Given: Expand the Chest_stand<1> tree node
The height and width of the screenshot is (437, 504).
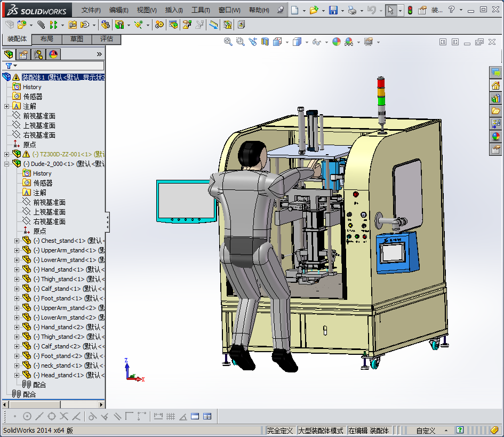Looking at the screenshot, I should click(17, 241).
